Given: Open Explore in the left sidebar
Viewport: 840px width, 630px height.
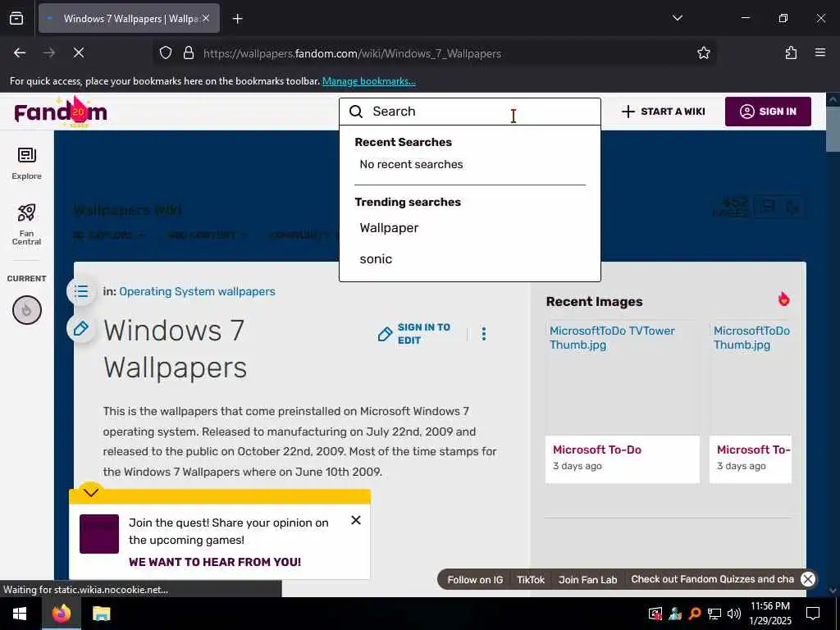Looking at the screenshot, I should (27, 163).
